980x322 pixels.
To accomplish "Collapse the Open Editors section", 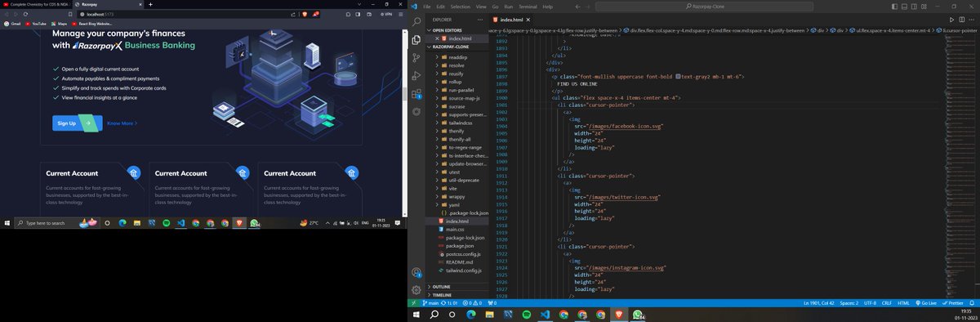I will pos(457,30).
